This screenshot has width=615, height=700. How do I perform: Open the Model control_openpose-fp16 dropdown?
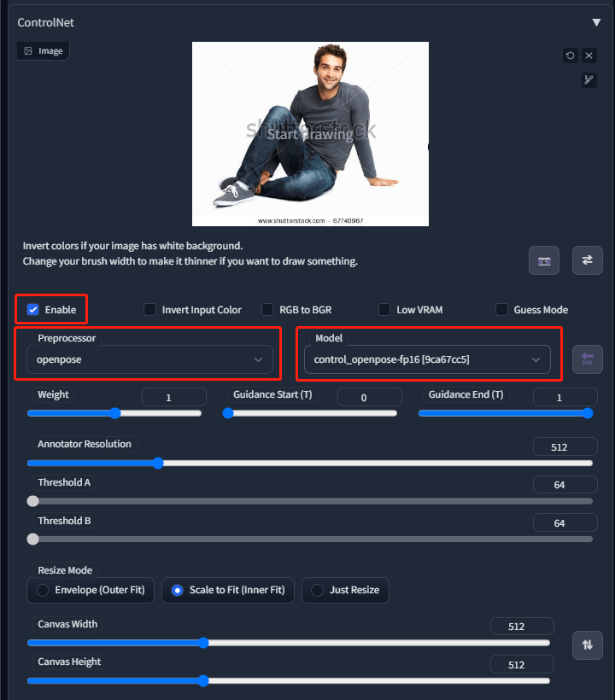pos(427,359)
